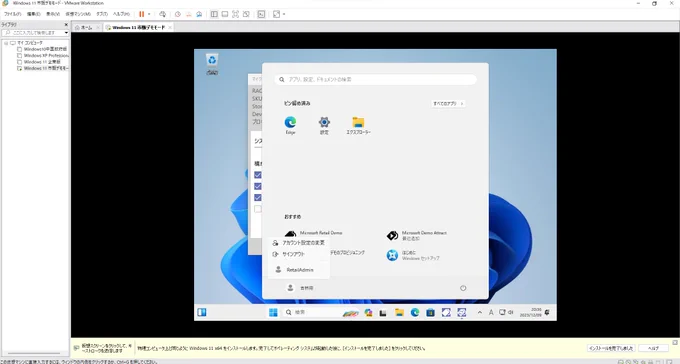Enter full screen mode toolbar icon
This screenshot has height=364, width=680.
(x=235, y=14)
